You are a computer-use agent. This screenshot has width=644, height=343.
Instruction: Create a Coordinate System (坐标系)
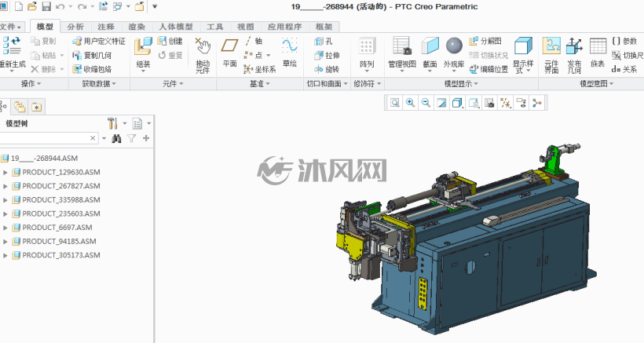pos(260,69)
